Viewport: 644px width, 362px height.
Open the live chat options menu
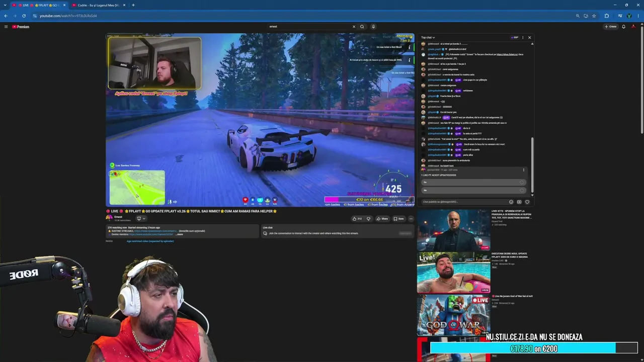click(x=523, y=38)
